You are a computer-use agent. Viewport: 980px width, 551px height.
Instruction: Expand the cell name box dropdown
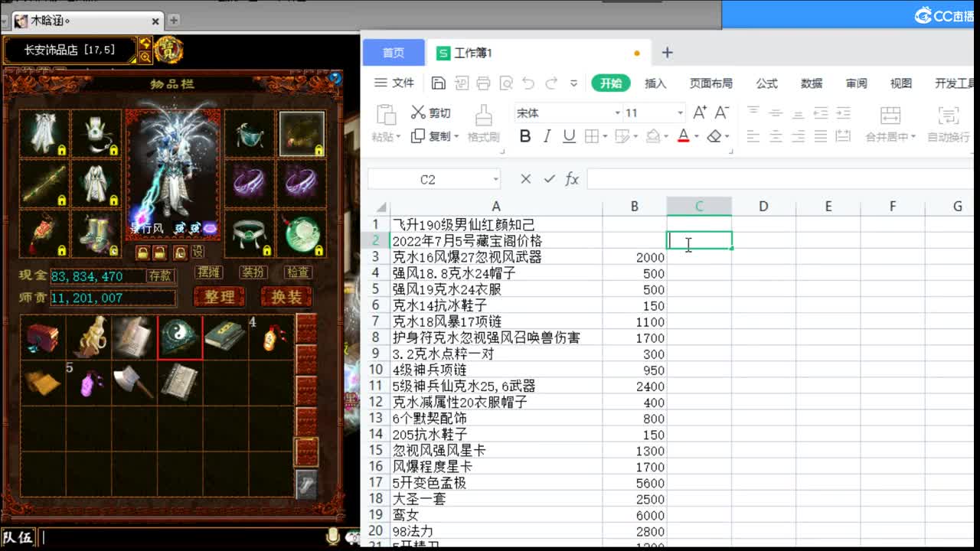[496, 179]
